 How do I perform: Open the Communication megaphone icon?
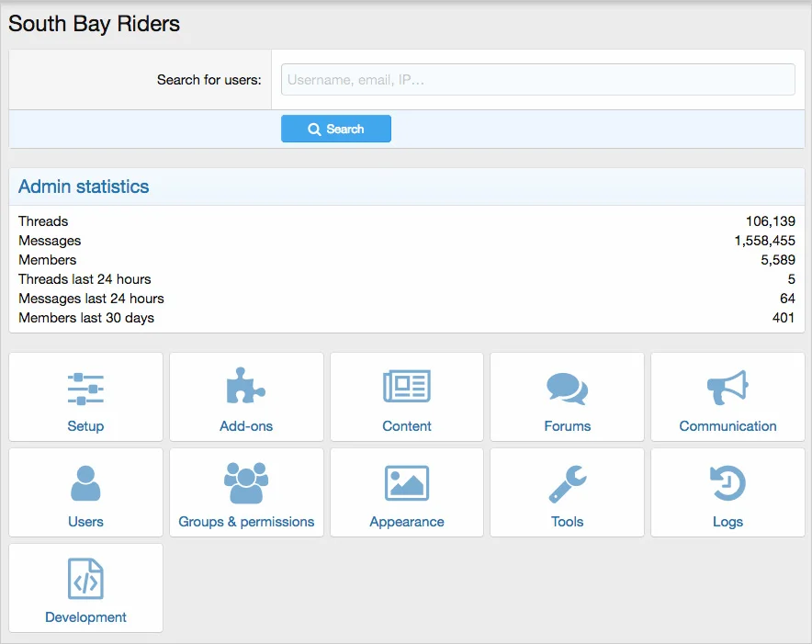727,388
